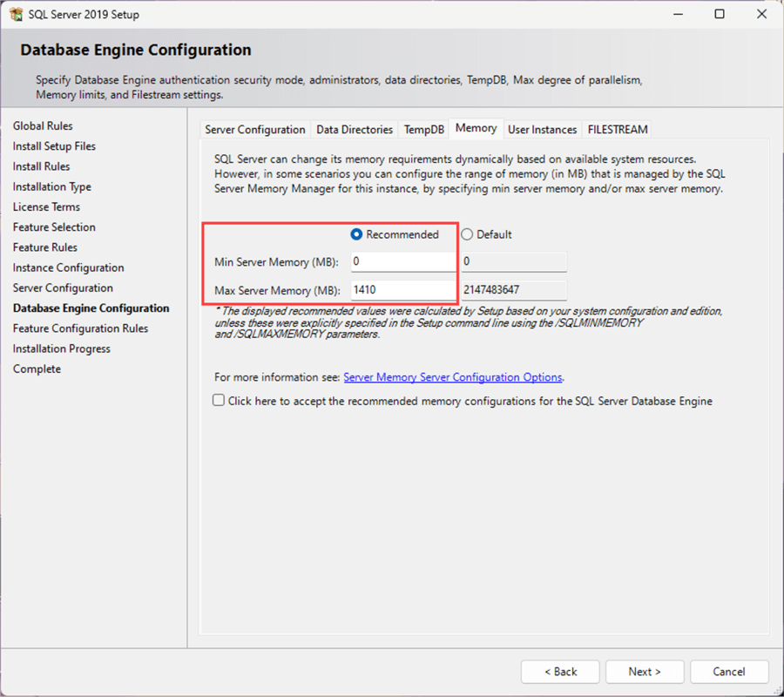This screenshot has width=784, height=697.
Task: Click the Max Server Memory (MB) label
Action: click(278, 290)
